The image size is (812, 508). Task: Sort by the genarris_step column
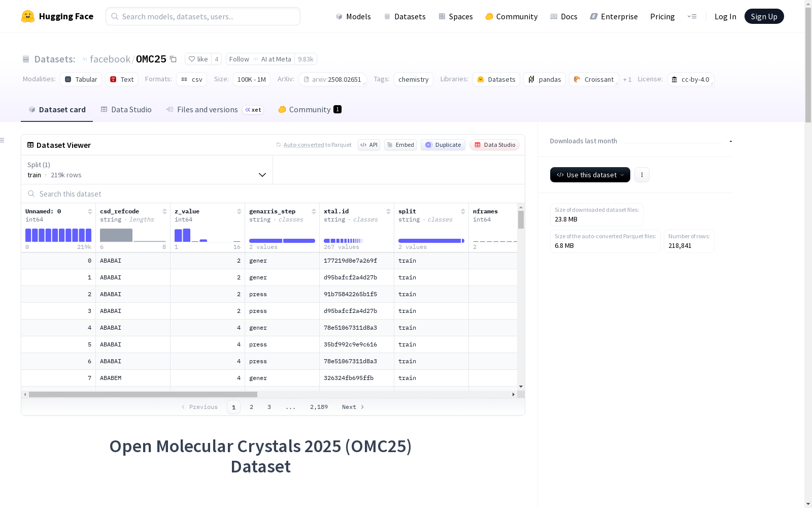point(314,211)
